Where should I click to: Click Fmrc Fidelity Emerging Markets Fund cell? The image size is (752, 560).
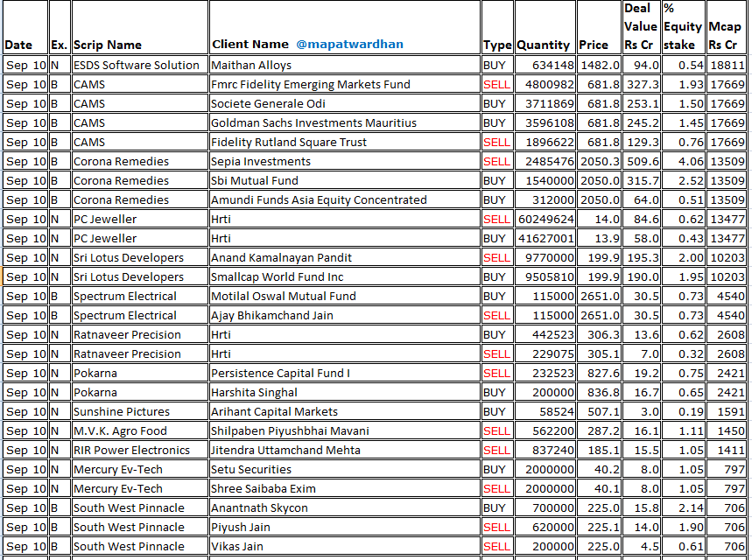point(345,84)
